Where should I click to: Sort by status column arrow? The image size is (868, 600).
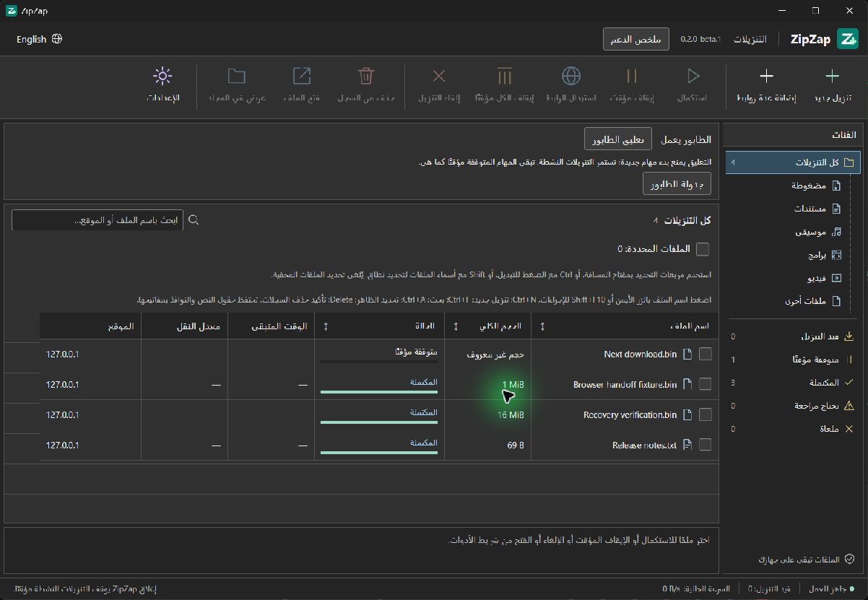tap(326, 326)
